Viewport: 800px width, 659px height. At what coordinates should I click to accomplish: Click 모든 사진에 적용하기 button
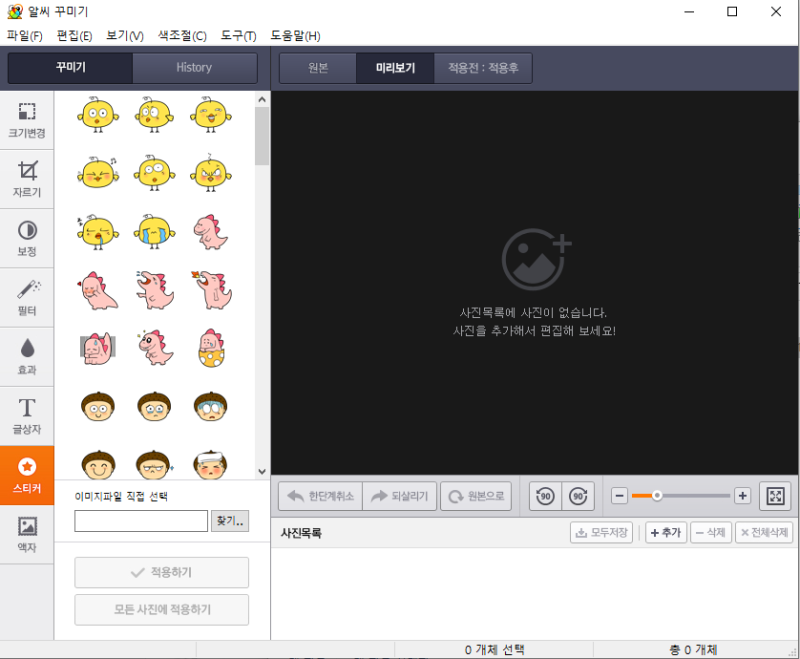tap(162, 610)
